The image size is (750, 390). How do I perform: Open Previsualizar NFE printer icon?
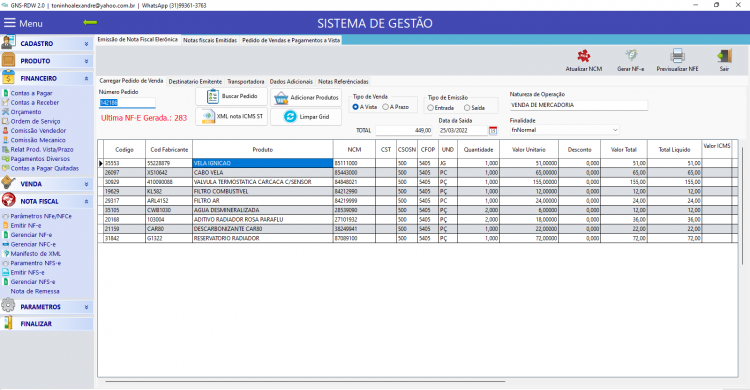[677, 56]
